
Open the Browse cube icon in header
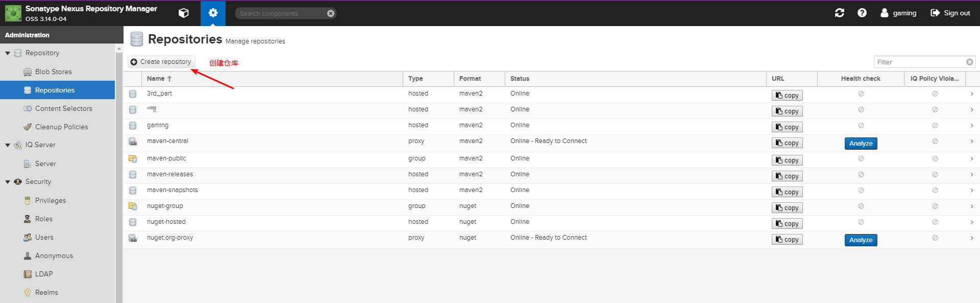pyautogui.click(x=184, y=13)
